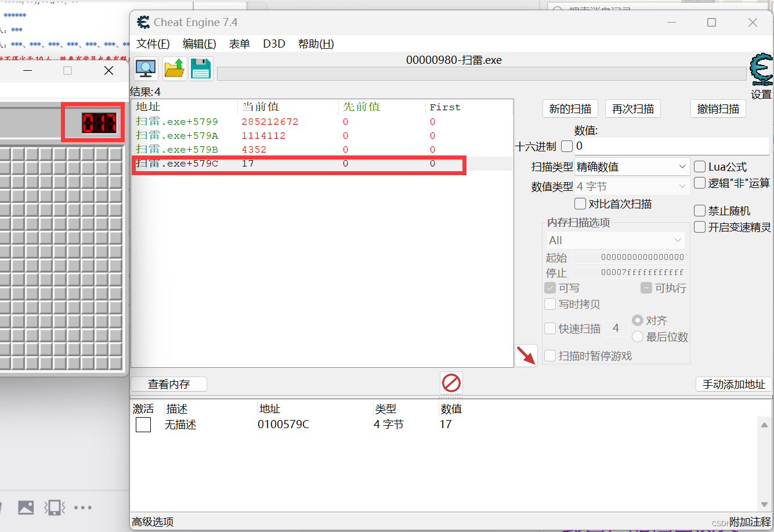Click the 类型 column header in address list
The image size is (774, 532).
[x=385, y=409]
